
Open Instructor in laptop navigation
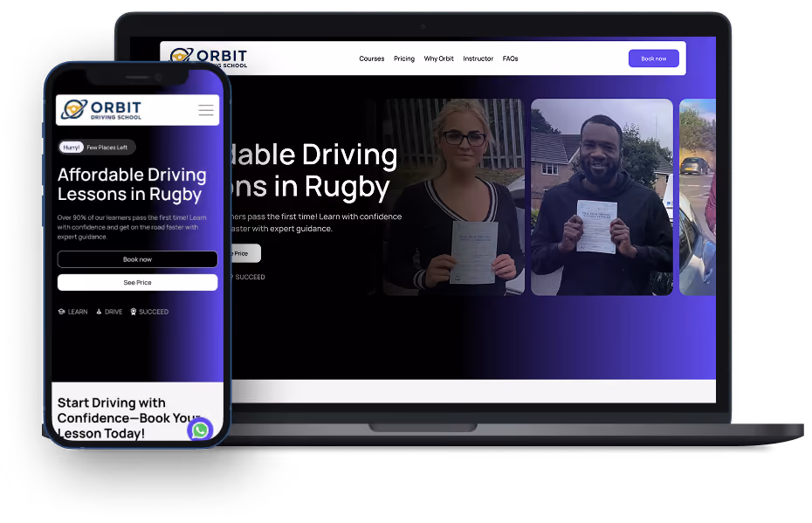478,58
